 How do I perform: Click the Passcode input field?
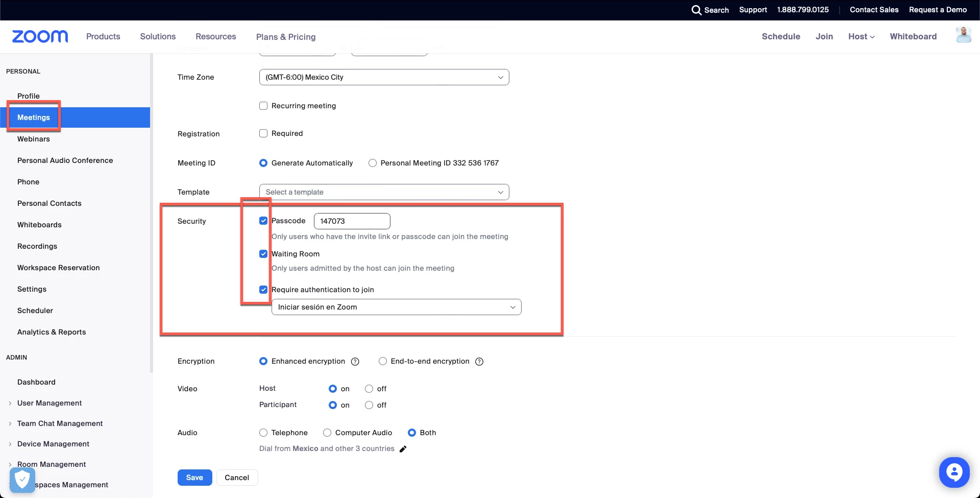(352, 221)
